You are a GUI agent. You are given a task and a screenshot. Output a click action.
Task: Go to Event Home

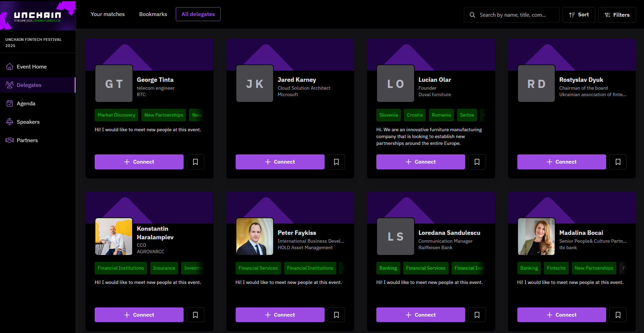tap(32, 66)
